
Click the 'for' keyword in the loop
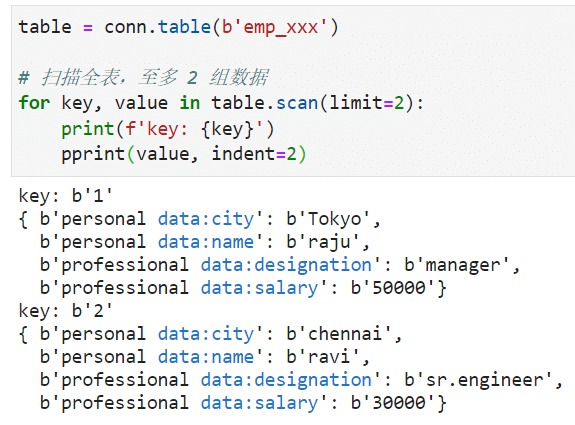34,102
